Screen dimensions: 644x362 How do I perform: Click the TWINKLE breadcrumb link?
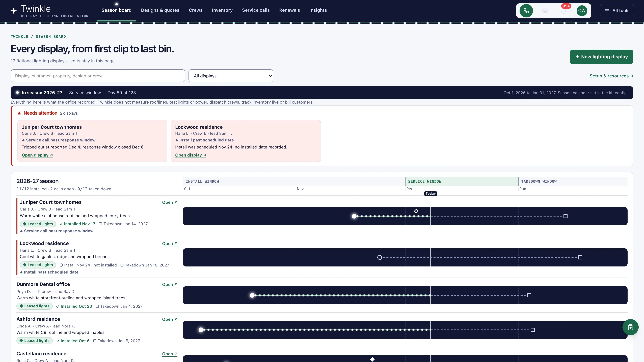pos(19,37)
